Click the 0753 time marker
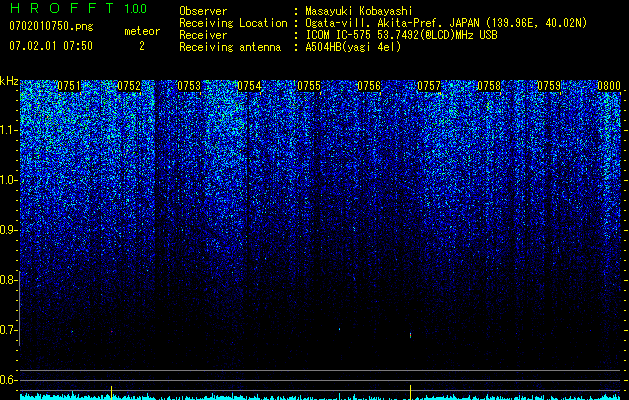This screenshot has height=400, width=629. [x=189, y=86]
